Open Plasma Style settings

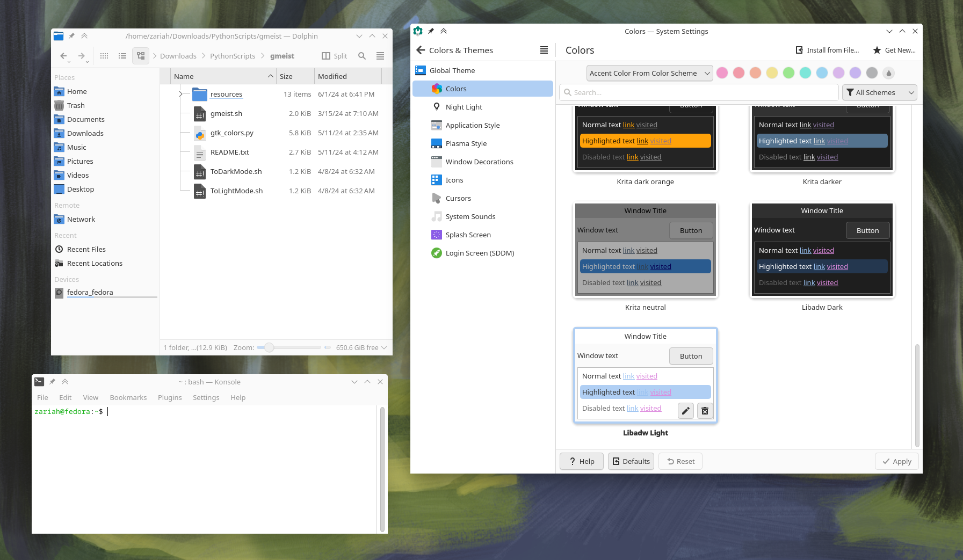pos(483,143)
